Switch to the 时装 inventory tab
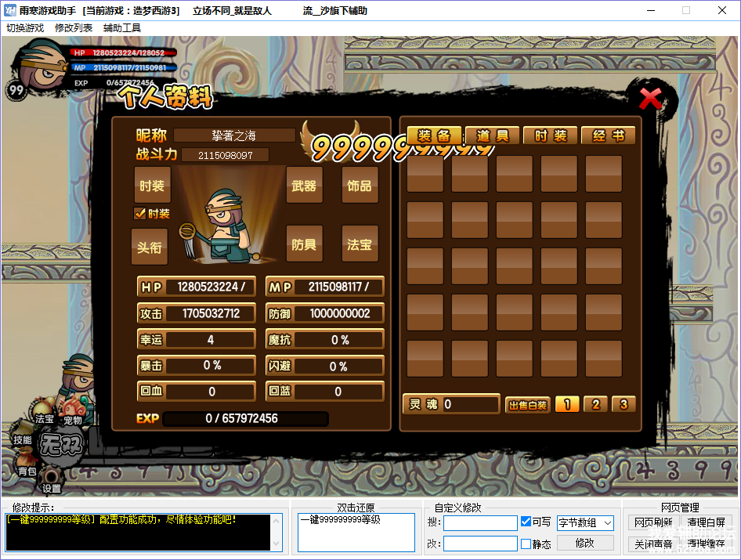This screenshot has height=560, width=741. coord(551,135)
